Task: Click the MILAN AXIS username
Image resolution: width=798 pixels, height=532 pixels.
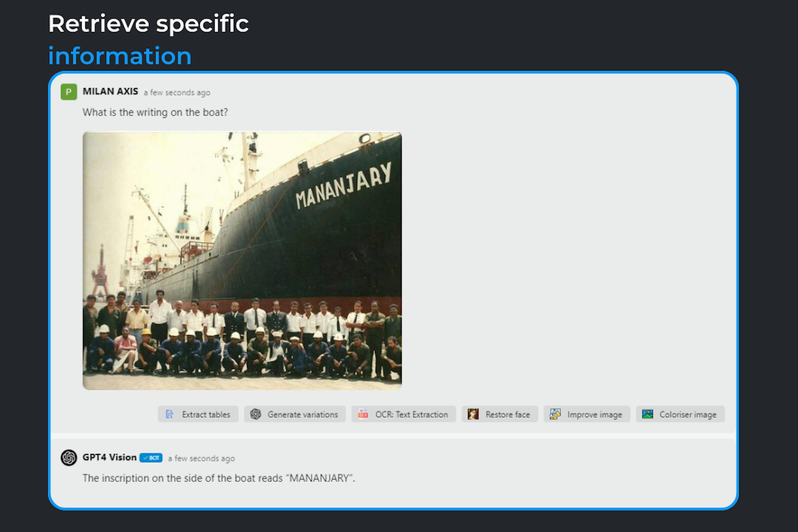Action: (110, 92)
